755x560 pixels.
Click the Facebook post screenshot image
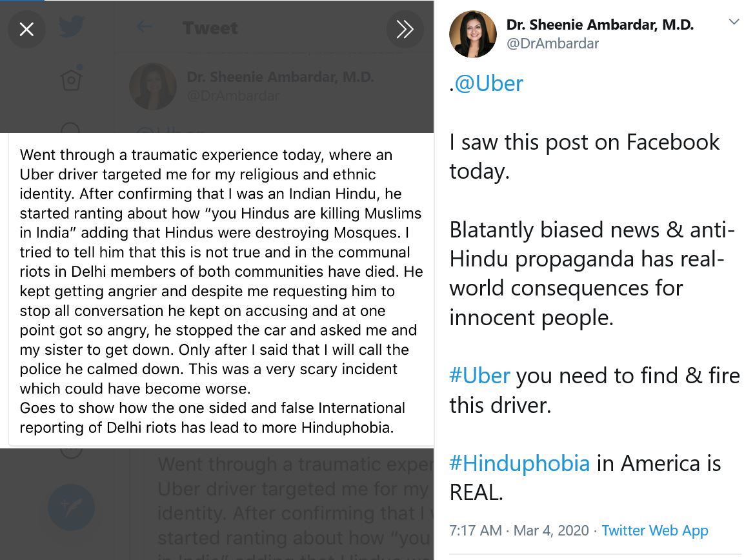(221, 290)
